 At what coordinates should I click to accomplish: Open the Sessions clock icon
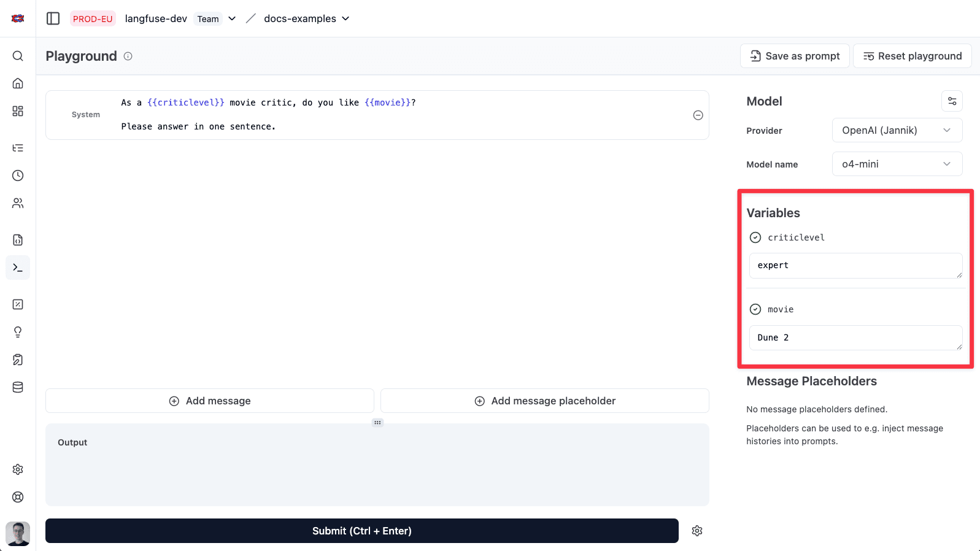click(x=18, y=175)
